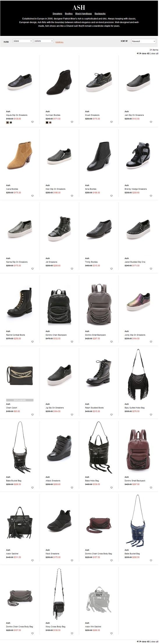The width and height of the screenshot is (160, 644).
Task: Click view all link at top
Action: pos(155,53)
